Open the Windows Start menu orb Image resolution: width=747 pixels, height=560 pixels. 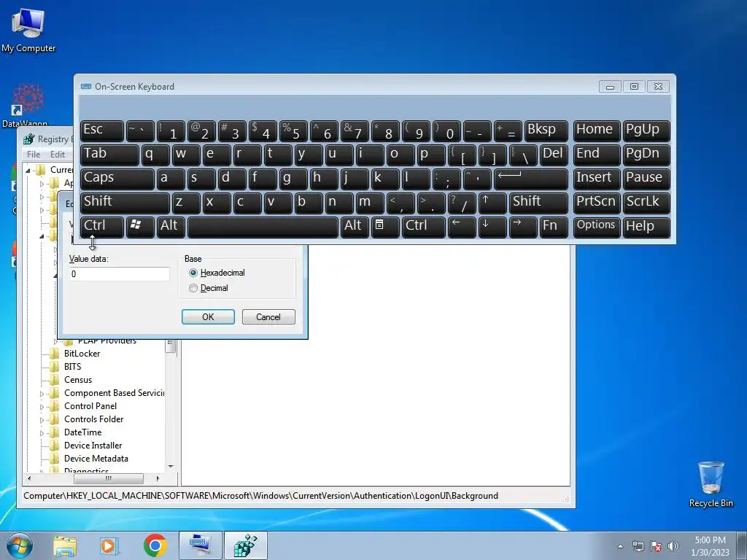(x=20, y=545)
